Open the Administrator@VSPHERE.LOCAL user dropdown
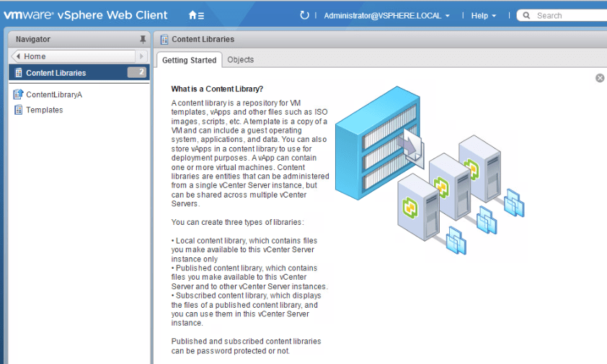The width and height of the screenshot is (607, 364). click(386, 15)
